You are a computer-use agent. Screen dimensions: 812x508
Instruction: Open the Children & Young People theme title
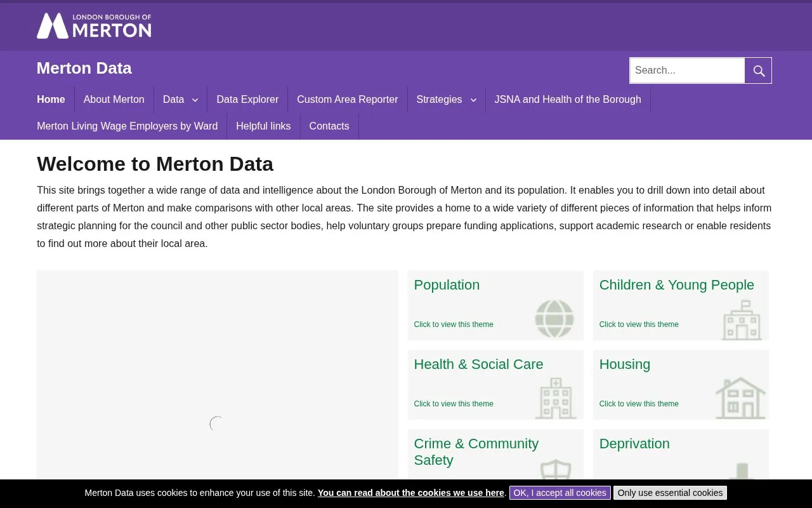pyautogui.click(x=677, y=285)
